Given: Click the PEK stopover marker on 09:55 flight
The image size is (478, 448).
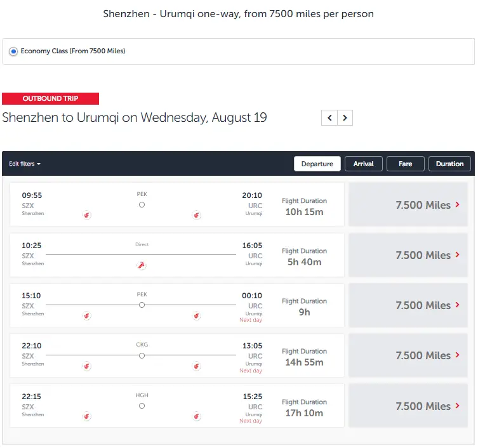Looking at the screenshot, I should tap(142, 205).
